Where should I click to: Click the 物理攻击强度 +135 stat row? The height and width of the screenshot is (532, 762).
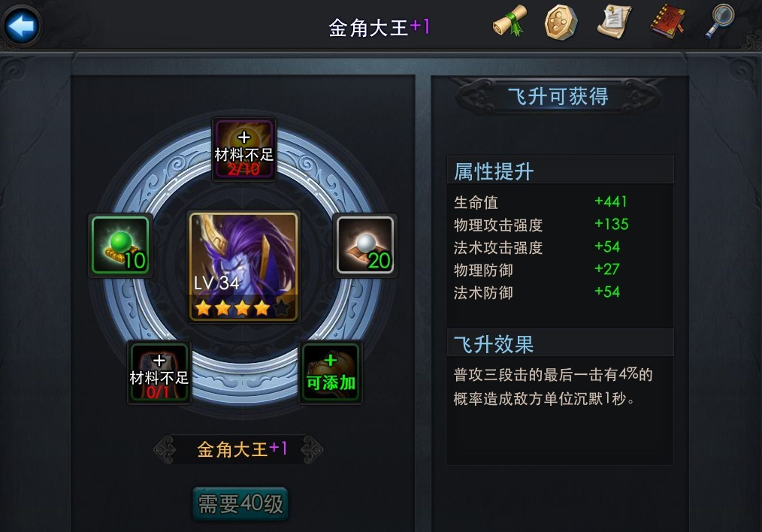541,225
